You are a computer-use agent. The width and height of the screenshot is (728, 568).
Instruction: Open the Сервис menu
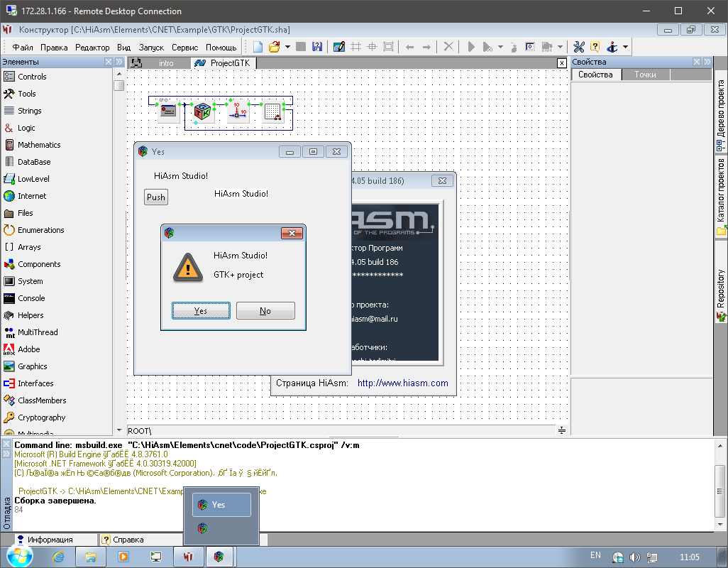coord(184,48)
